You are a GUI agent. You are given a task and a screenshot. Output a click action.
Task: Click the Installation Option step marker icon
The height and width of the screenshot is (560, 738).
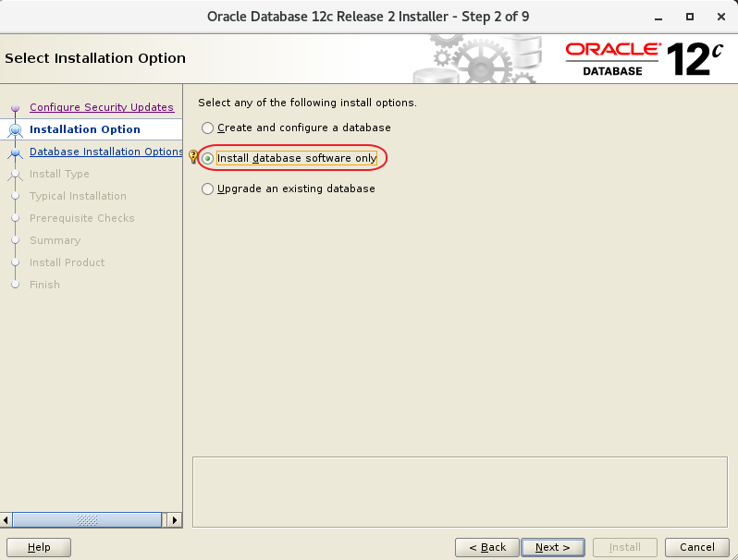(x=15, y=129)
